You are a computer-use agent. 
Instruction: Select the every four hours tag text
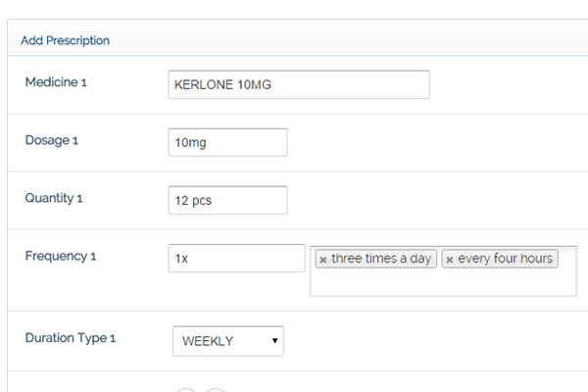click(505, 259)
